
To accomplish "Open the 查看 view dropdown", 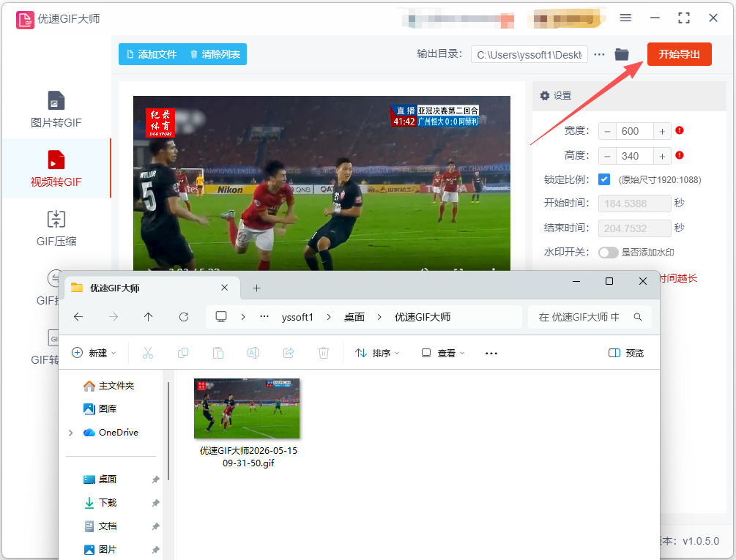I will (x=442, y=353).
